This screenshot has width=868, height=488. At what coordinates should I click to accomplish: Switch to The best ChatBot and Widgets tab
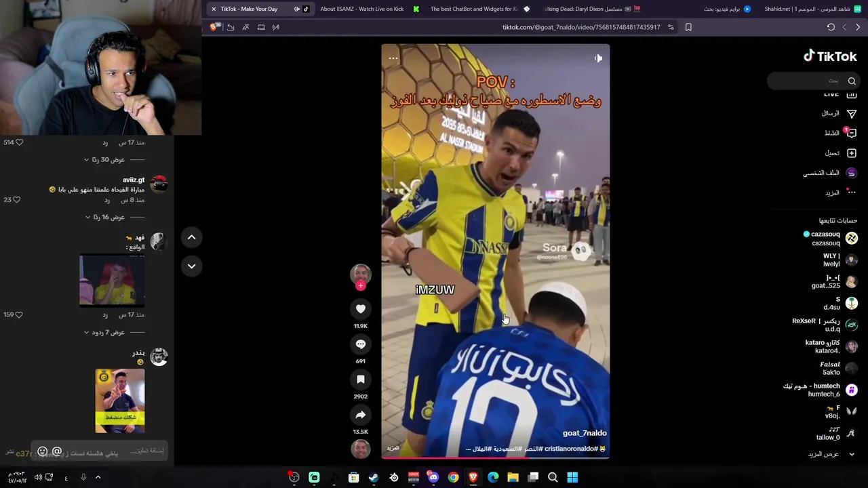(x=473, y=9)
